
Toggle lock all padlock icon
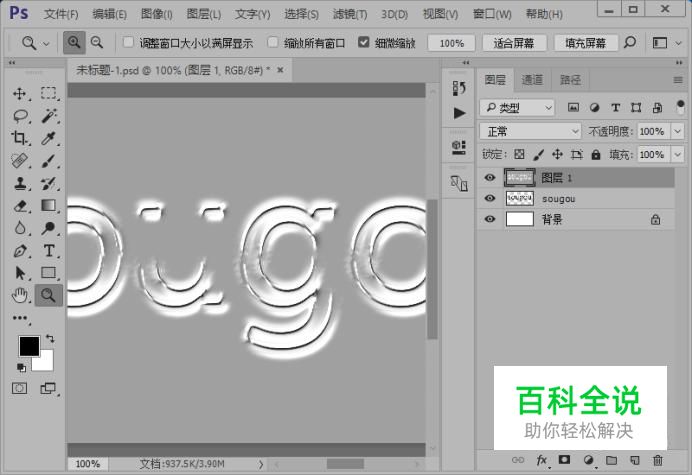click(596, 154)
